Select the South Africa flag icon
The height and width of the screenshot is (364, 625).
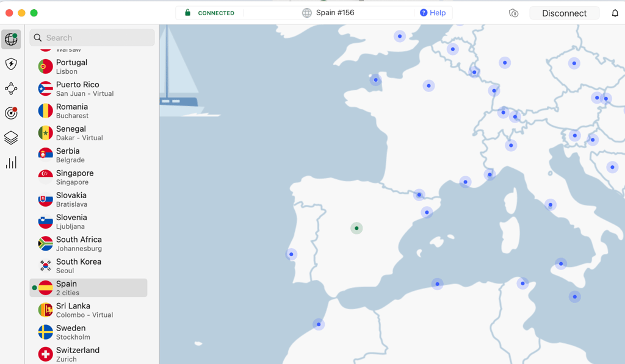(x=45, y=244)
